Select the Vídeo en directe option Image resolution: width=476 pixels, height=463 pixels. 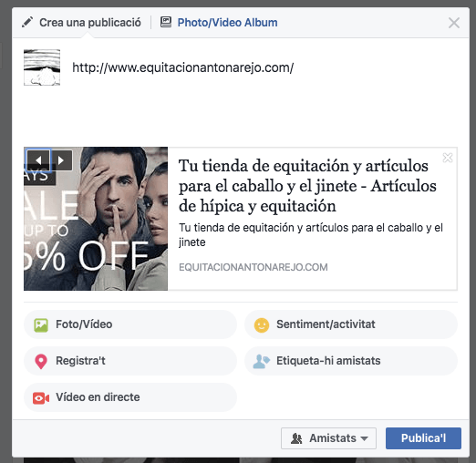130,397
